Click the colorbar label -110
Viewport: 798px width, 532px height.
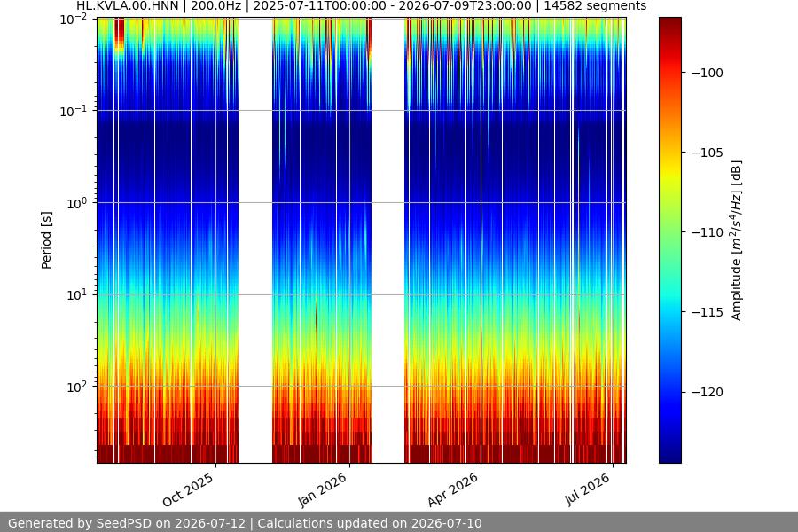(708, 232)
